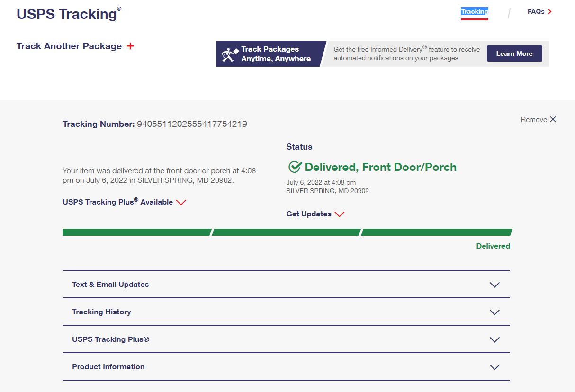Expand the USPS Tracking Plus® accordion chevron
This screenshot has height=392, width=575.
point(494,340)
